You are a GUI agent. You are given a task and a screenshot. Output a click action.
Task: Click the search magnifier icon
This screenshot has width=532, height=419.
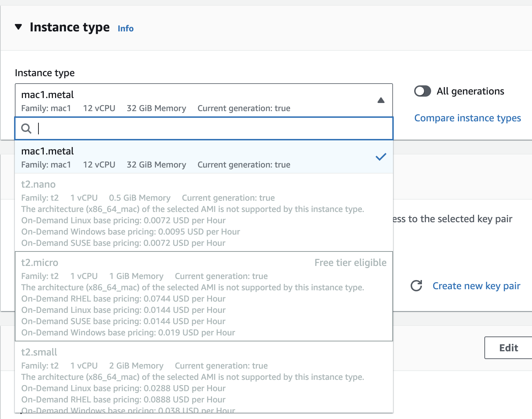26,129
